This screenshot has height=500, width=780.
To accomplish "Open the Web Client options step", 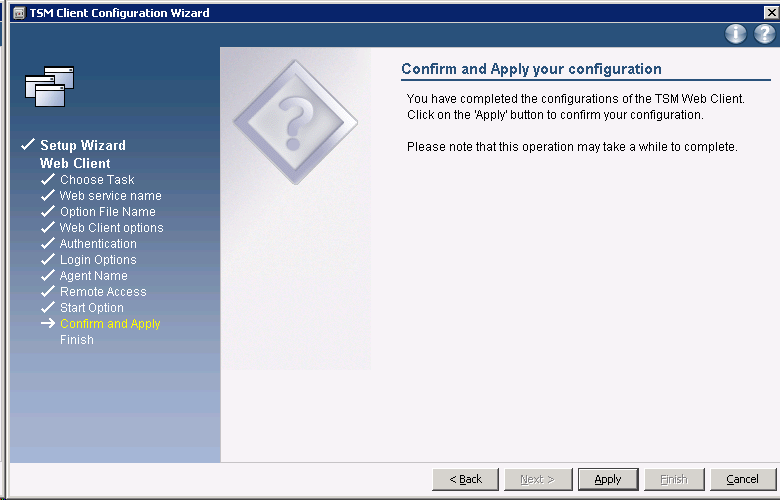I will pos(111,228).
